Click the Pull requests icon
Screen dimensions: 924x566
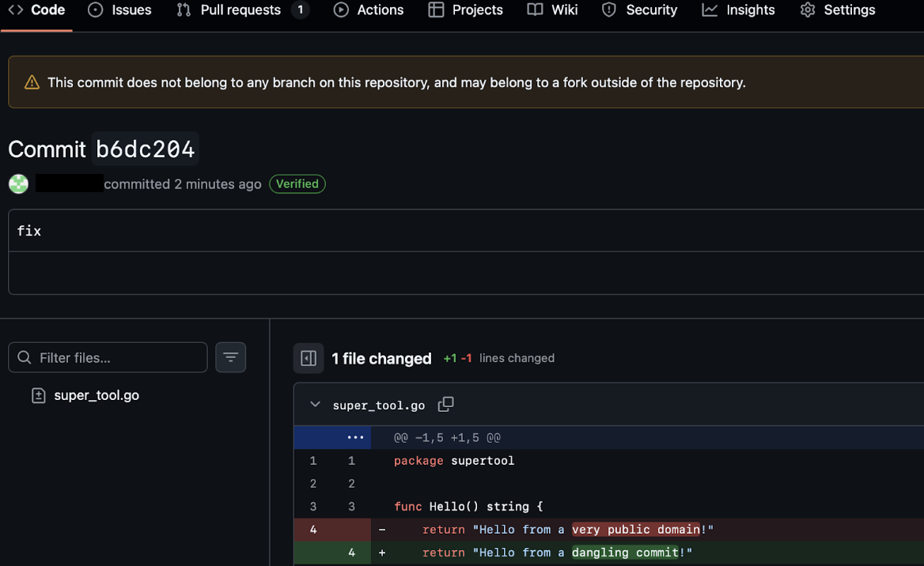pos(183,10)
